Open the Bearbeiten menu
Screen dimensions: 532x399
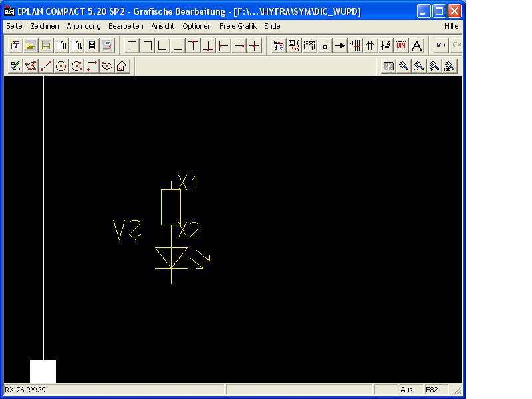click(x=126, y=26)
